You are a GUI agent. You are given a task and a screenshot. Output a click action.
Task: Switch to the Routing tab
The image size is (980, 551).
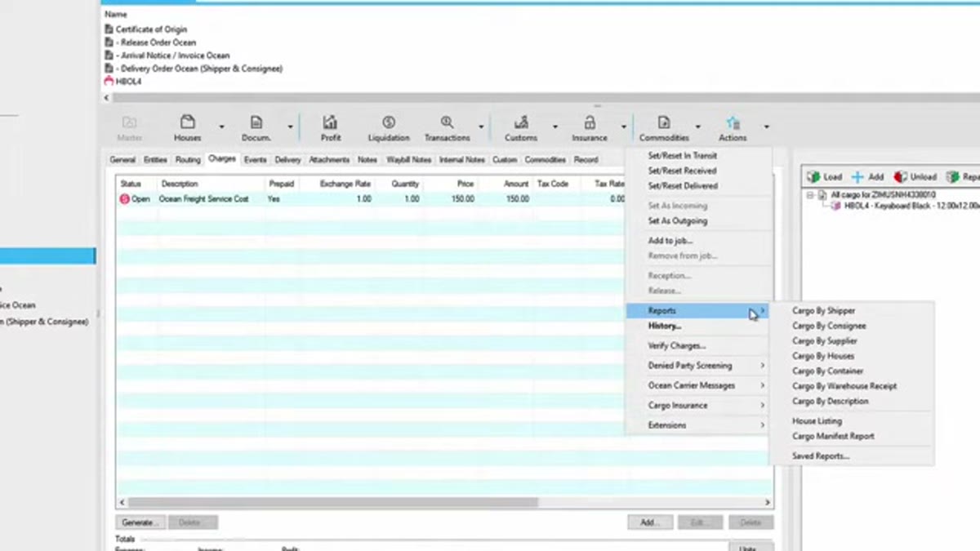coord(188,160)
